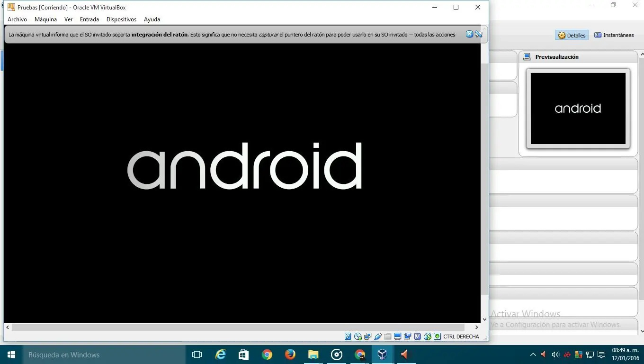Click the CPU virtualization status icon
Screen dimensions: 644x364
(418, 337)
